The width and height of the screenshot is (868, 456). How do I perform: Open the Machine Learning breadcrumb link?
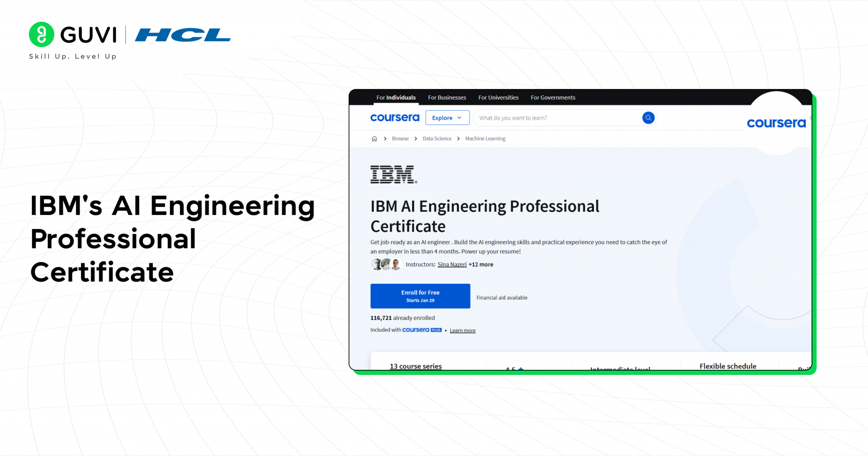[x=485, y=138]
